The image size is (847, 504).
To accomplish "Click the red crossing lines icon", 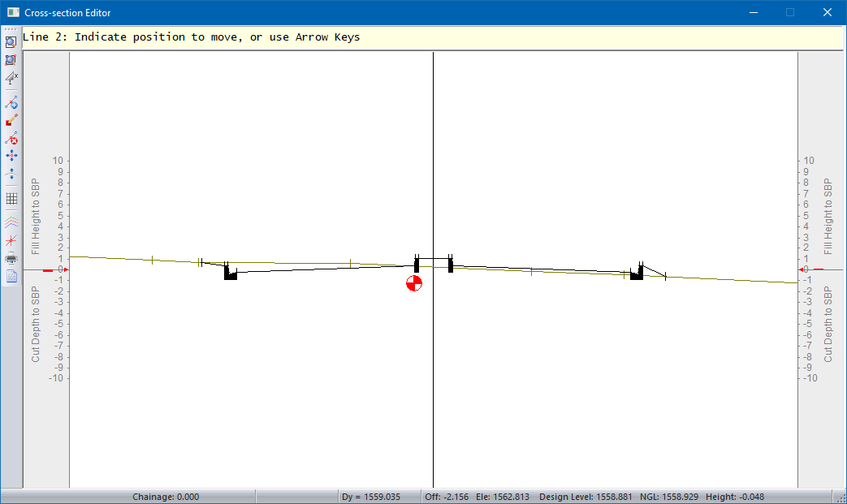I will 11,240.
